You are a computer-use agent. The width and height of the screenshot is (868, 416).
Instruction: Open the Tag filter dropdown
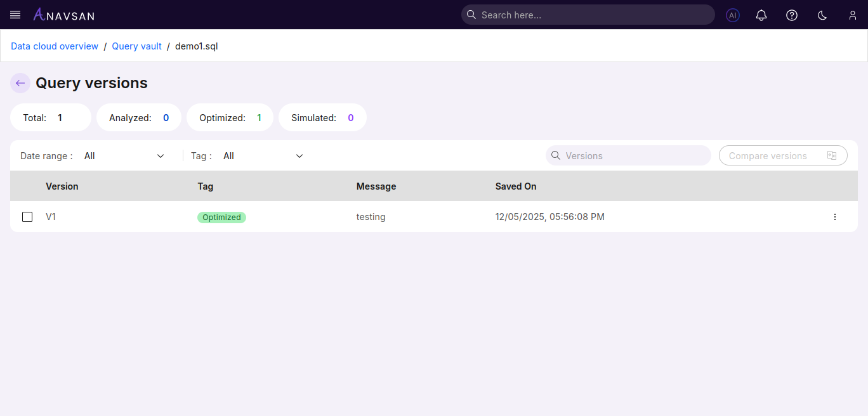(262, 155)
